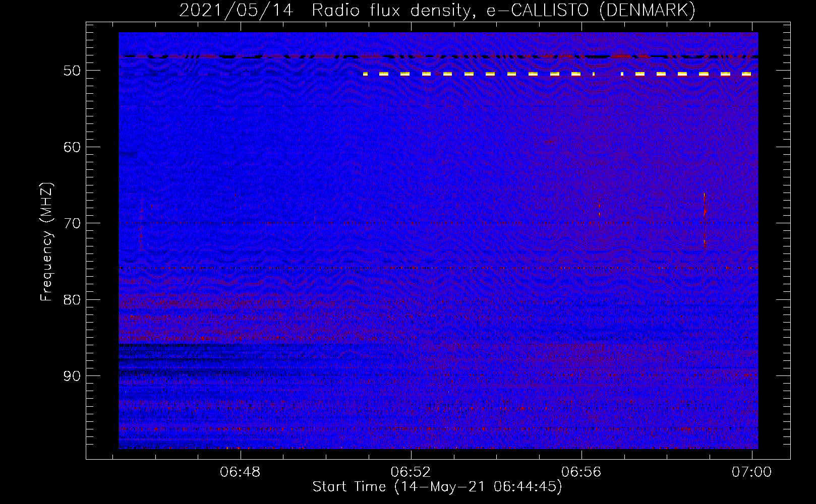
Task: Click the 60 frequency tick label
Action: pos(72,147)
